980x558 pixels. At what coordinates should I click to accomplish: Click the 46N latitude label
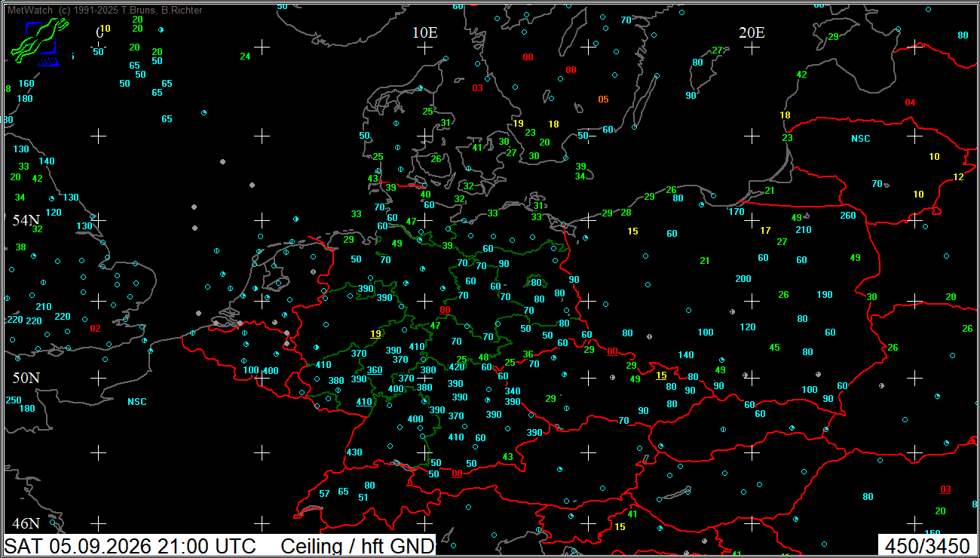pyautogui.click(x=26, y=523)
